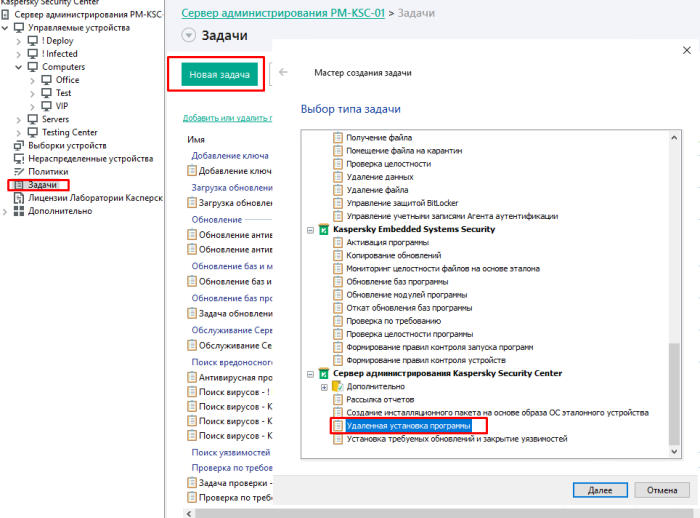This screenshot has height=518, width=700.
Task: Expand the !Infected group node
Action: 18,54
